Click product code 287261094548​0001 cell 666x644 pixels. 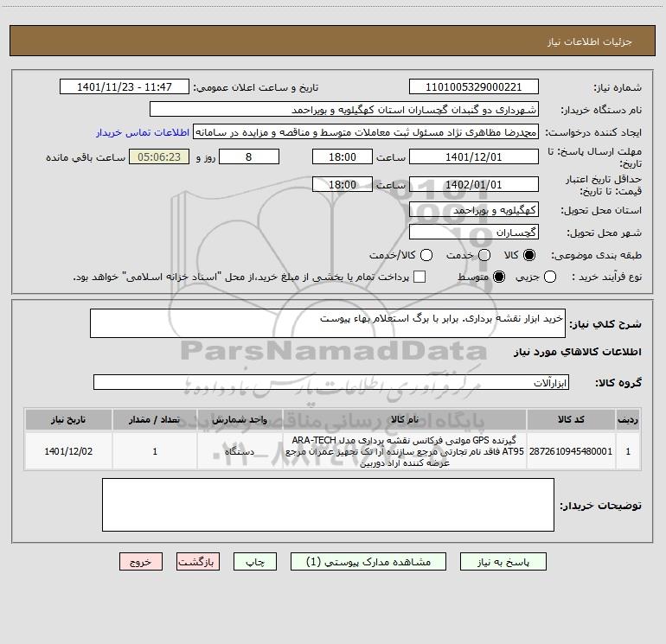click(571, 451)
